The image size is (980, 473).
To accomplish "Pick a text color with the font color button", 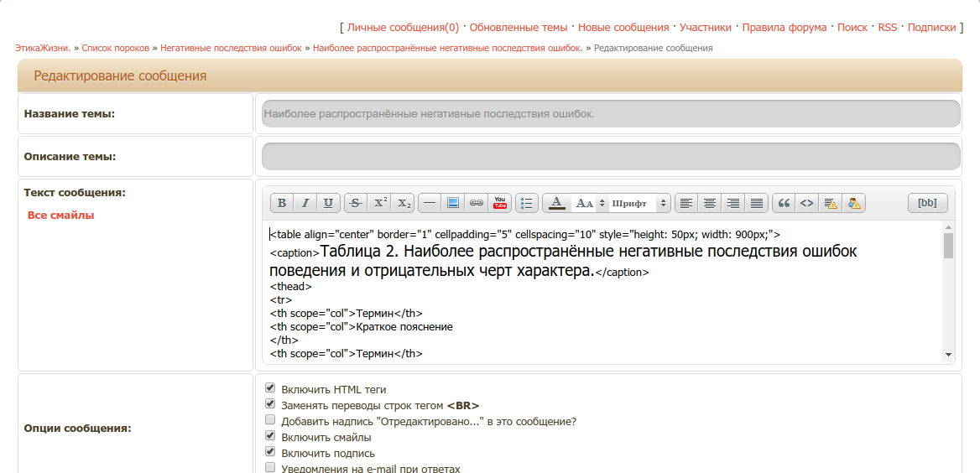I will [x=557, y=203].
